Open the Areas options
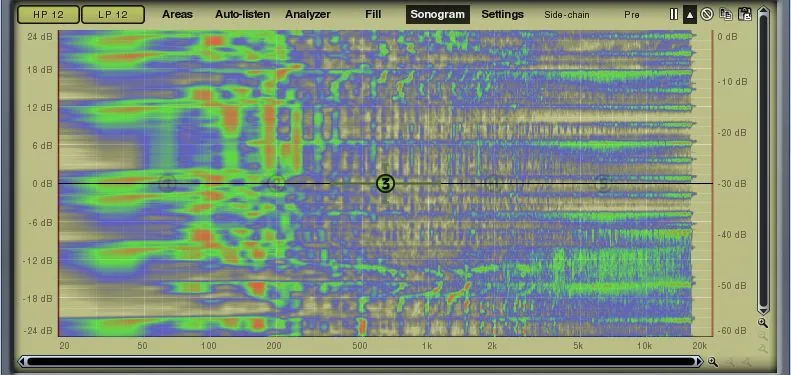This screenshot has width=791, height=375. (x=178, y=15)
